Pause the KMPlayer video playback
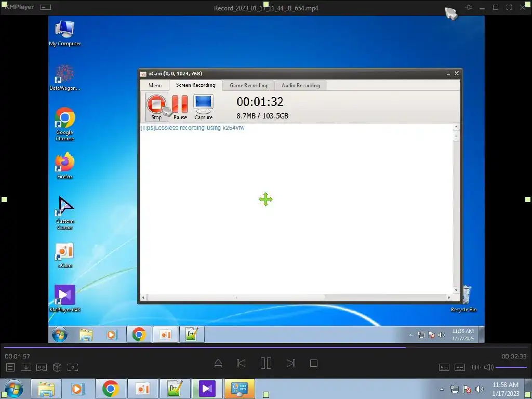532x399 pixels. click(265, 363)
